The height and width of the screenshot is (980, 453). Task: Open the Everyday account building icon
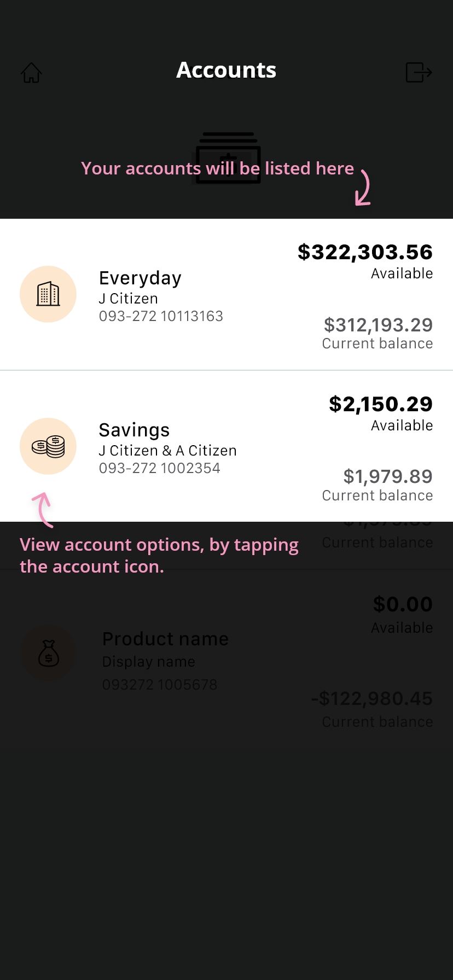click(x=48, y=294)
